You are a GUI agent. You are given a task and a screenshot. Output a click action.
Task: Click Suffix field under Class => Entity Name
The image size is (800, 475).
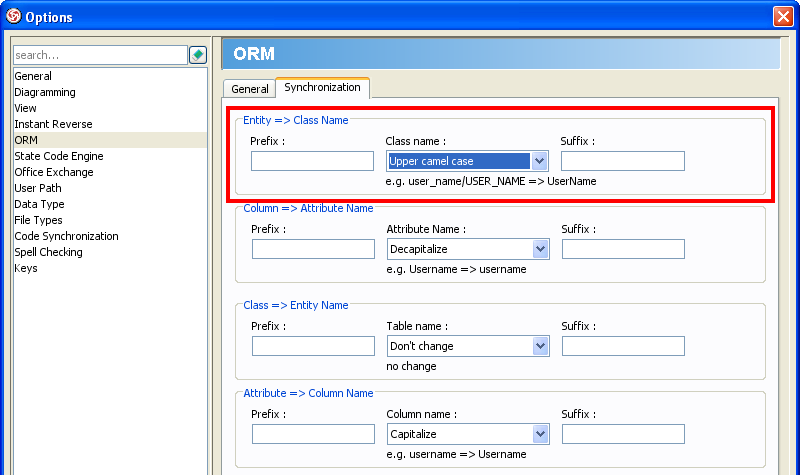[x=623, y=346]
